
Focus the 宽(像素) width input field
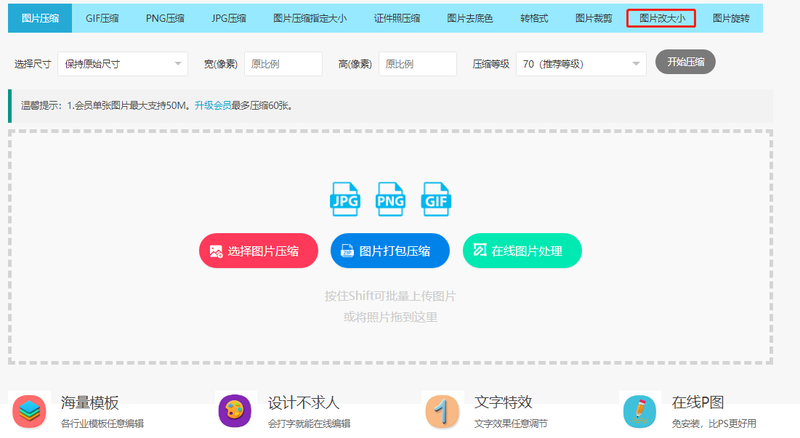pyautogui.click(x=283, y=64)
